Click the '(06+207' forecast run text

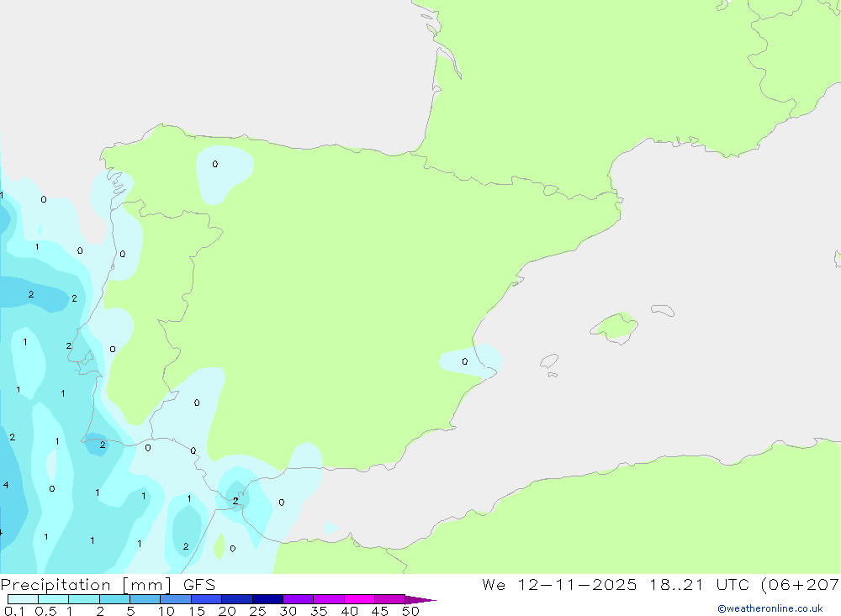pyautogui.click(x=801, y=585)
